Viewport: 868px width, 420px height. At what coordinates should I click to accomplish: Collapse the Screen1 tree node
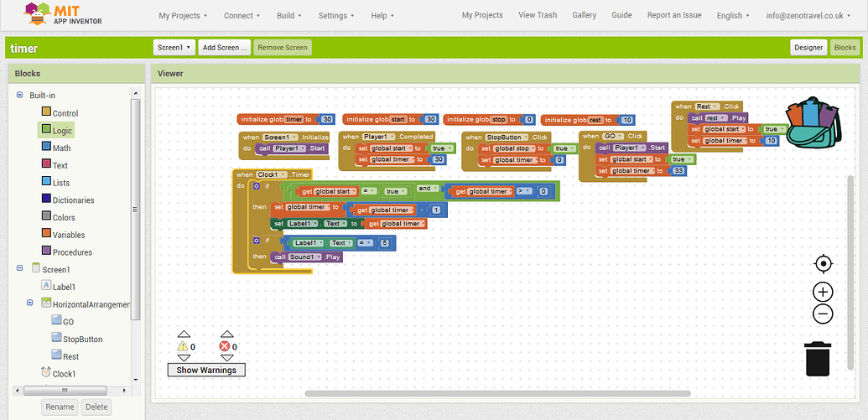coord(20,269)
